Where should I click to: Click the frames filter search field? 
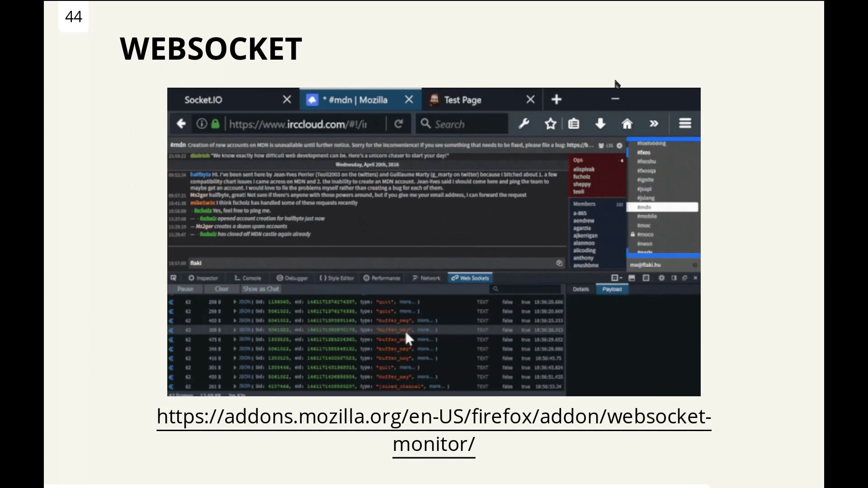click(525, 289)
